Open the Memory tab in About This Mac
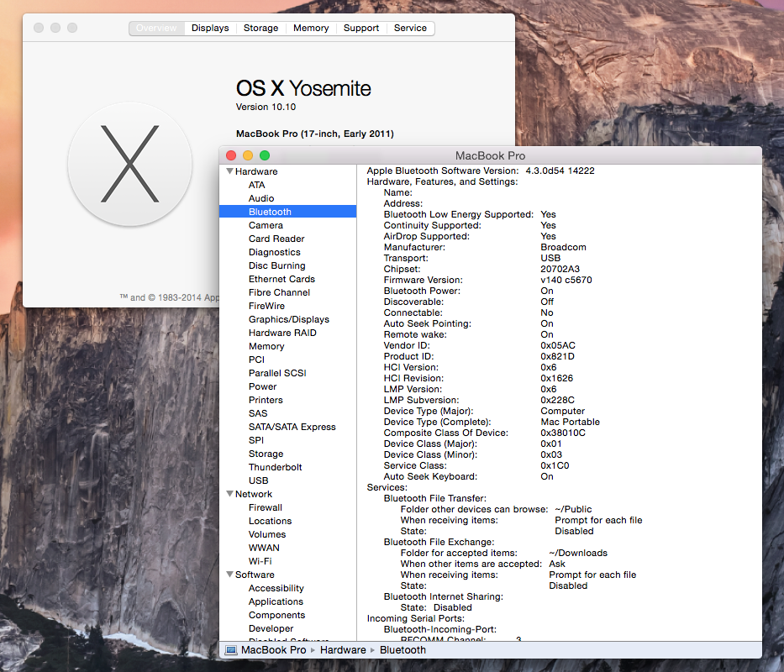Screen dimensions: 784x672 [311, 28]
